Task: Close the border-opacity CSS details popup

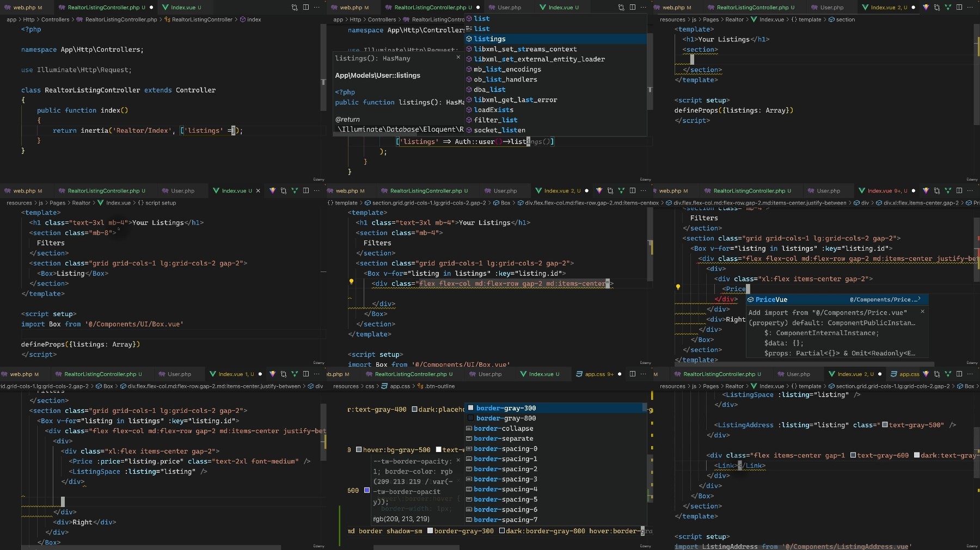Action: tap(458, 460)
